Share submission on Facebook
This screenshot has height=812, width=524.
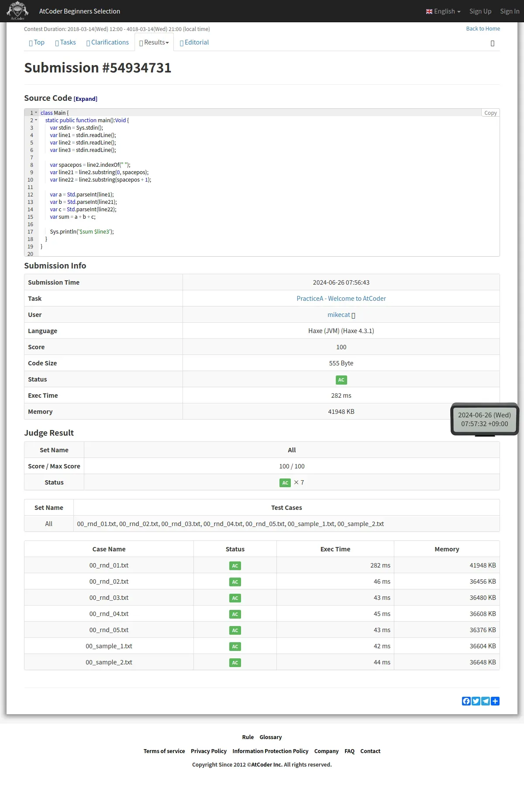pyautogui.click(x=466, y=701)
